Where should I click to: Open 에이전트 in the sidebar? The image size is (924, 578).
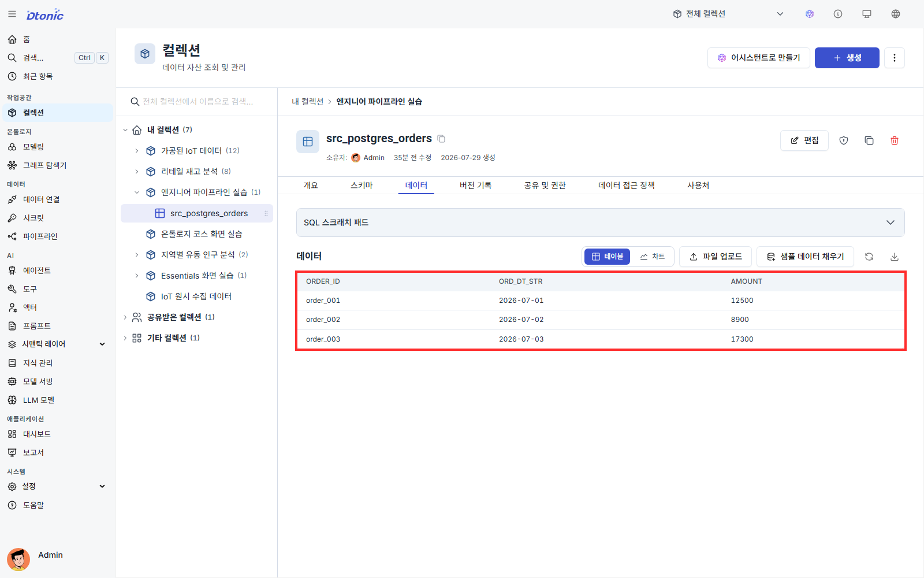point(58,271)
